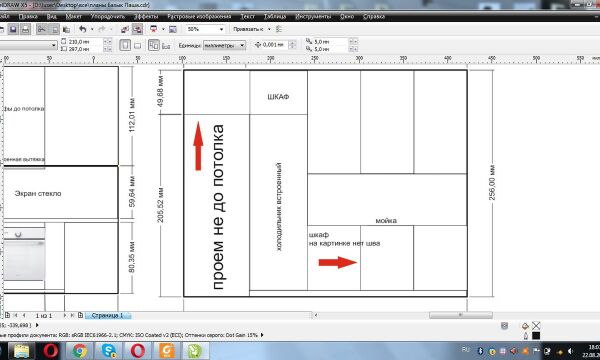The height and width of the screenshot is (360, 600).
Task: Open the Растровые изображения menu
Action: coord(199,16)
